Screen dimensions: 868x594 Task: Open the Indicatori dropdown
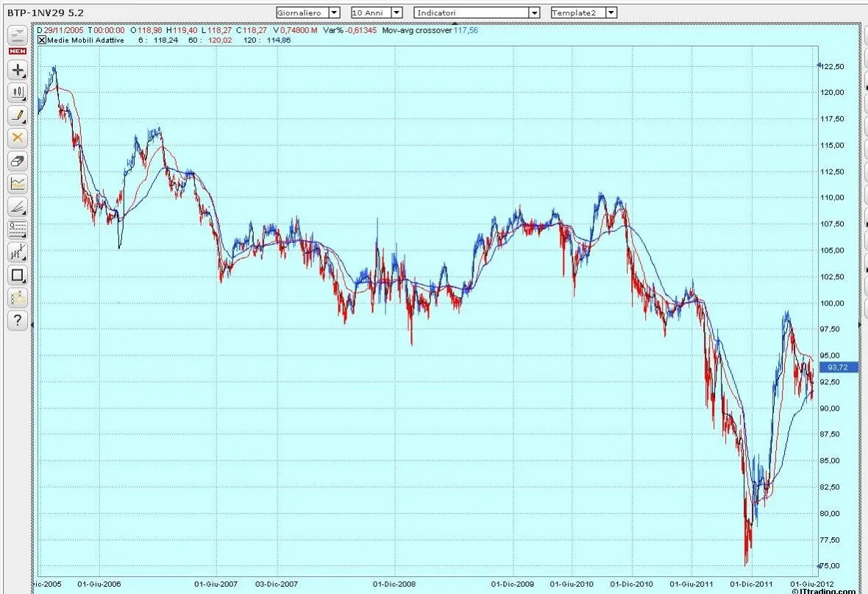tap(477, 13)
